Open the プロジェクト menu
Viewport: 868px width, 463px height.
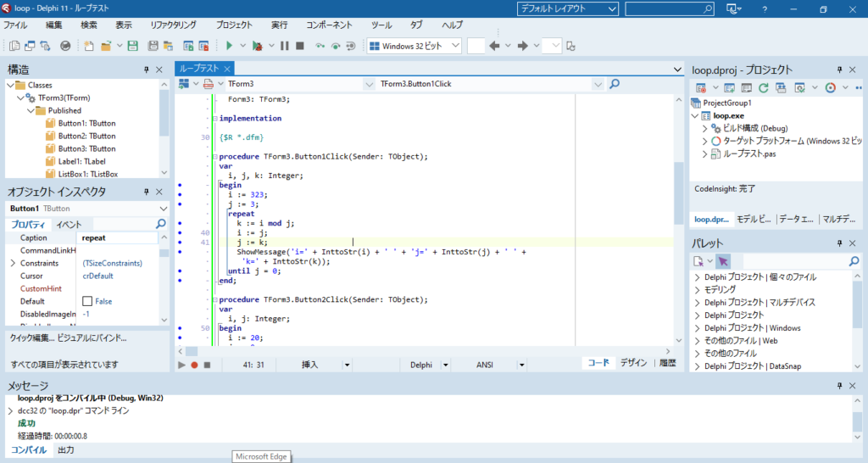pos(234,25)
